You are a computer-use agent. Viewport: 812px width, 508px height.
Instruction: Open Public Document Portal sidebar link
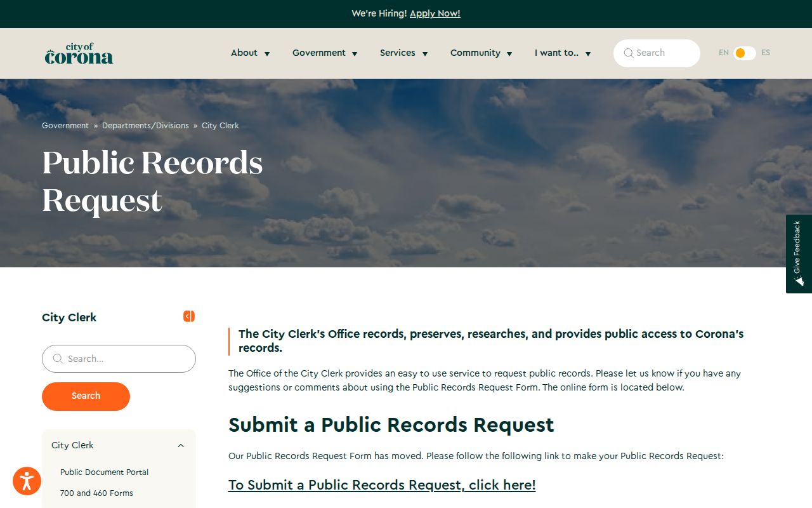(x=105, y=472)
